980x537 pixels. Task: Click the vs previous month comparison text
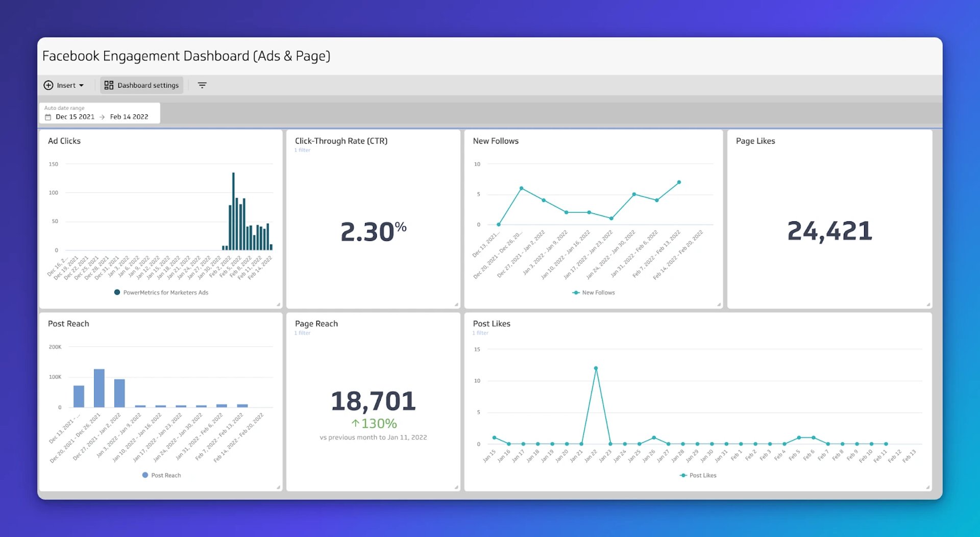click(x=373, y=437)
